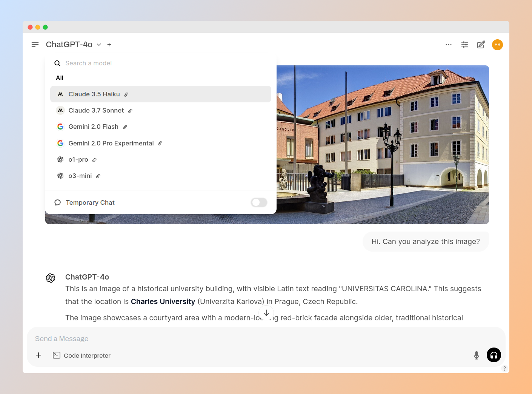Start a new chat with pencil icon
The width and height of the screenshot is (532, 394).
481,45
